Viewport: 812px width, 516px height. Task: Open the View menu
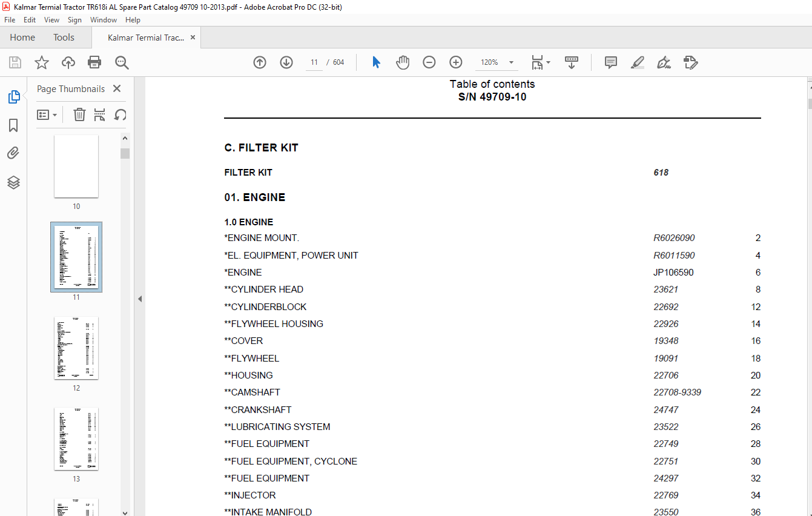51,20
